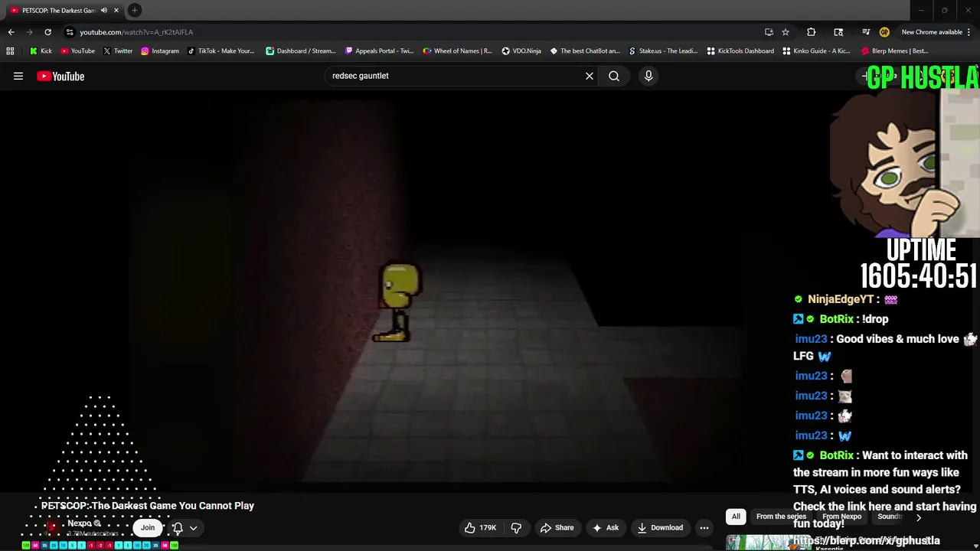This screenshot has width=980, height=551.
Task: Open the Chrome profile avatar
Action: coord(884,32)
